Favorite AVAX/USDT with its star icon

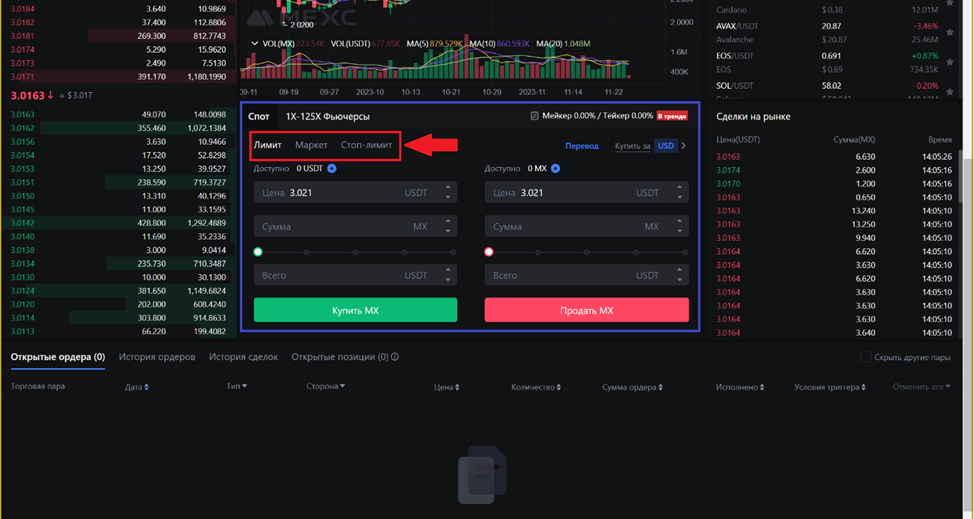click(949, 33)
